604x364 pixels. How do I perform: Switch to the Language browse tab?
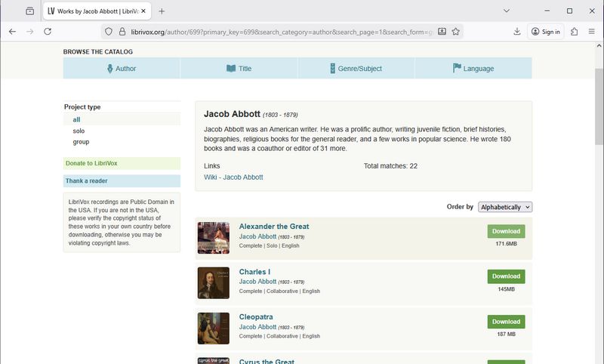(x=473, y=69)
